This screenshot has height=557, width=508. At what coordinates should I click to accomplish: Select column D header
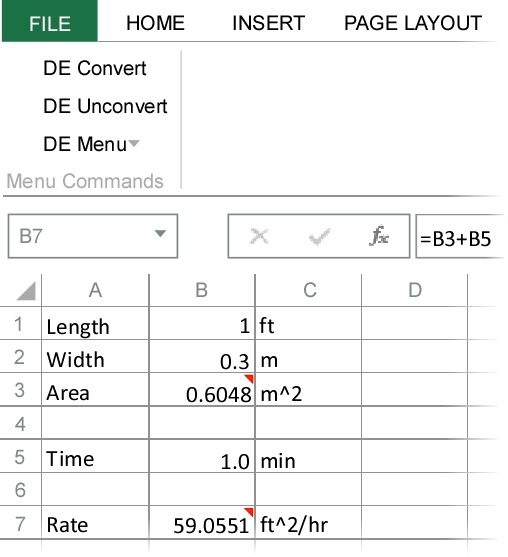(415, 290)
